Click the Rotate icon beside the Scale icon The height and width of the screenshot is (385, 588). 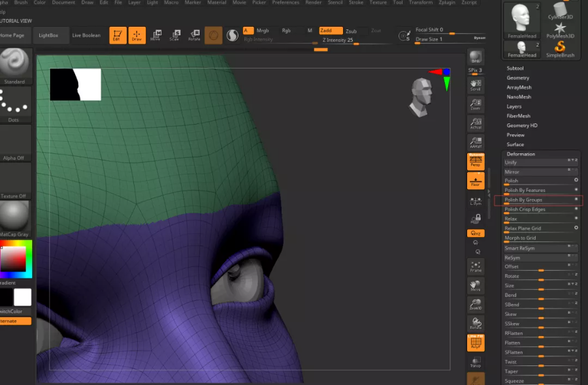coord(194,35)
